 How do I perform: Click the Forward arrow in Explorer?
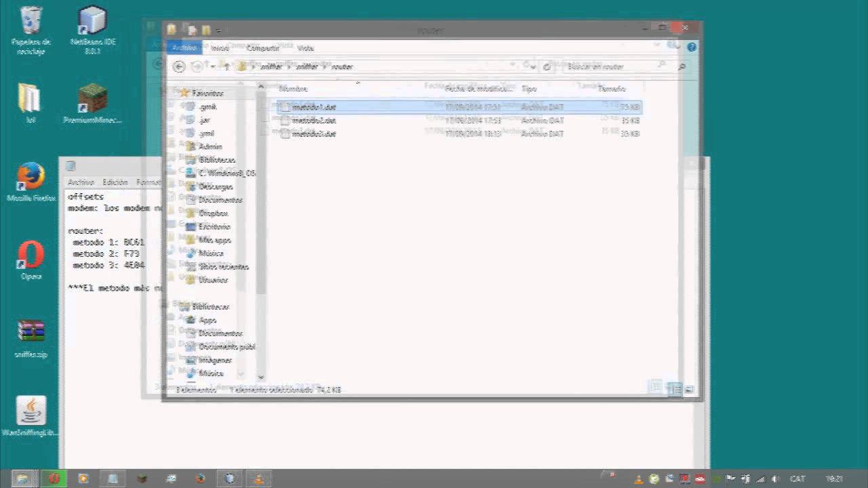pyautogui.click(x=197, y=66)
